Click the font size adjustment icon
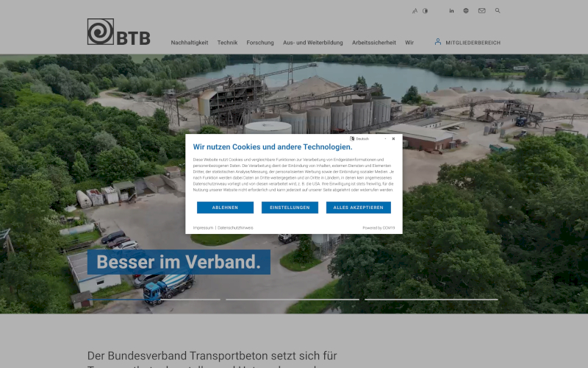This screenshot has height=368, width=588. pyautogui.click(x=415, y=11)
